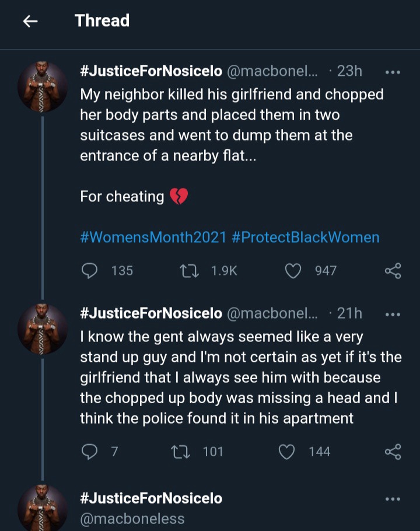Reply to first tweet with 135 comments

[x=90, y=271]
